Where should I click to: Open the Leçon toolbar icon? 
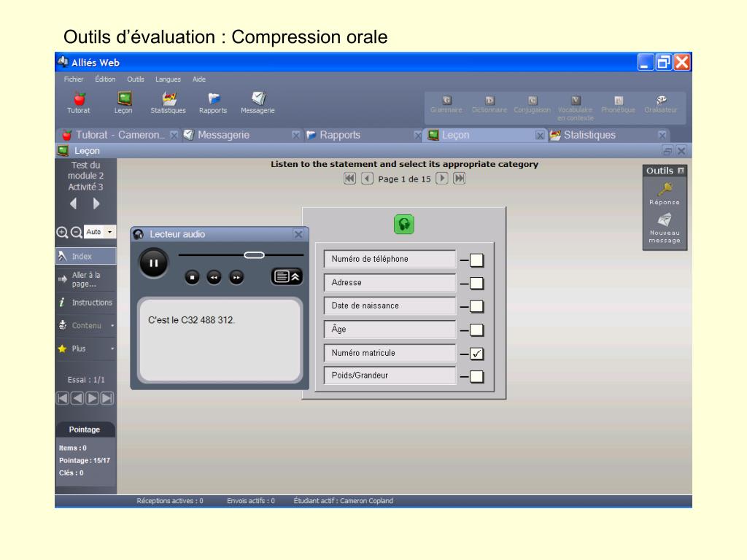(124, 98)
